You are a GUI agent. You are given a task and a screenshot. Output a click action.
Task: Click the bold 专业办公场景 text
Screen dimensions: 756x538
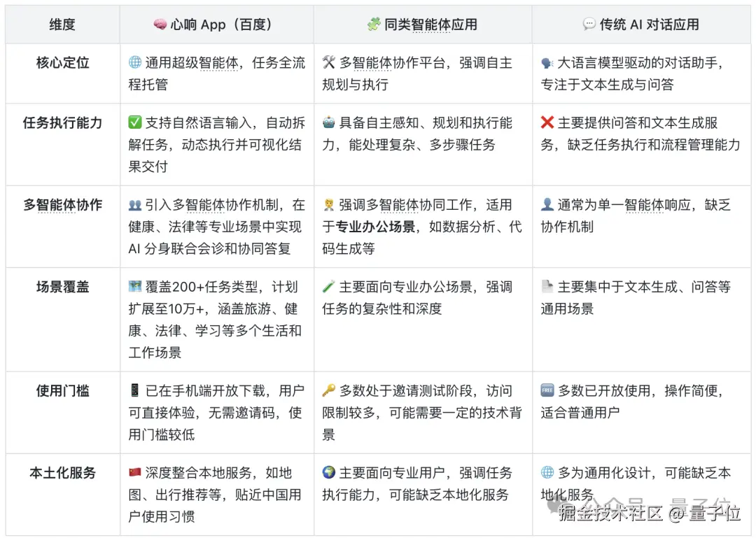click(376, 227)
